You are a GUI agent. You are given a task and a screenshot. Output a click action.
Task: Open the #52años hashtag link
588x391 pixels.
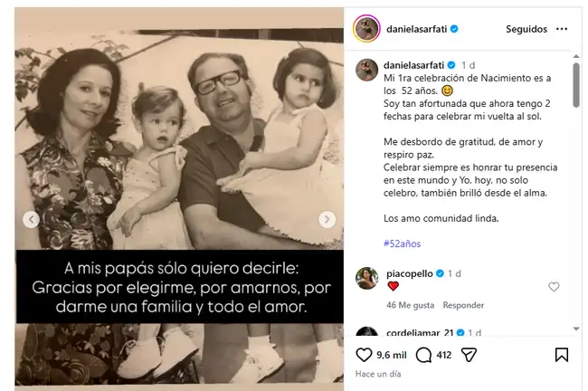pyautogui.click(x=402, y=243)
